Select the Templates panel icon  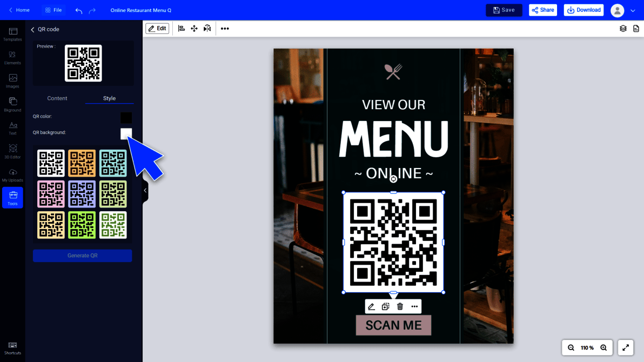coord(12,33)
